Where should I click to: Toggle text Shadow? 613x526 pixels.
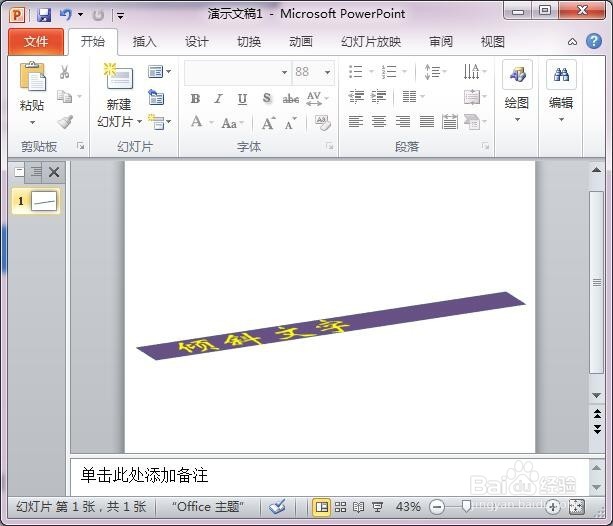pyautogui.click(x=267, y=98)
